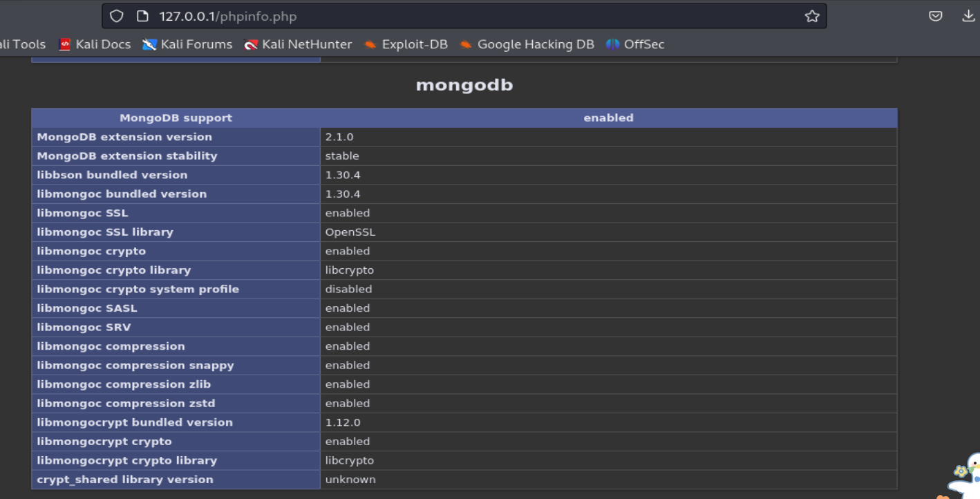This screenshot has height=499, width=980.
Task: Click the shield tracking protection icon
Action: pyautogui.click(x=117, y=16)
